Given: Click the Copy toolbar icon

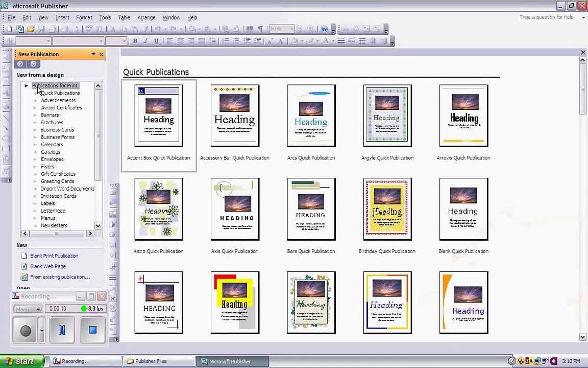Looking at the screenshot, I should pyautogui.click(x=123, y=29).
